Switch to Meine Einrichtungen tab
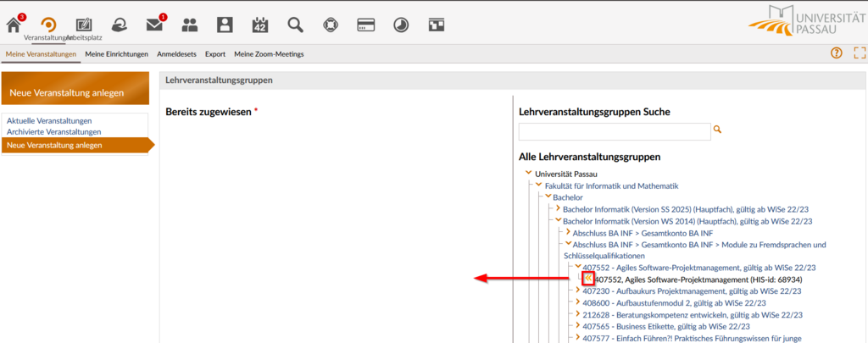 117,54
